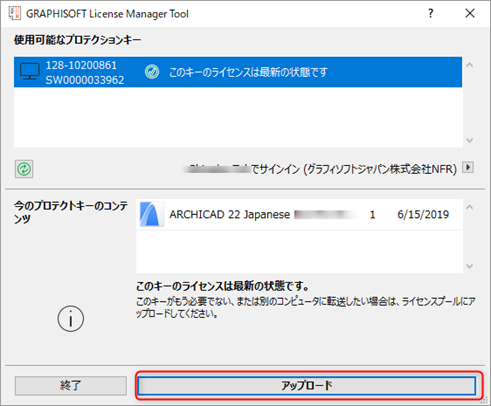Click the 6/15/2019 expiry date
This screenshot has height=406, width=491.
(x=423, y=214)
